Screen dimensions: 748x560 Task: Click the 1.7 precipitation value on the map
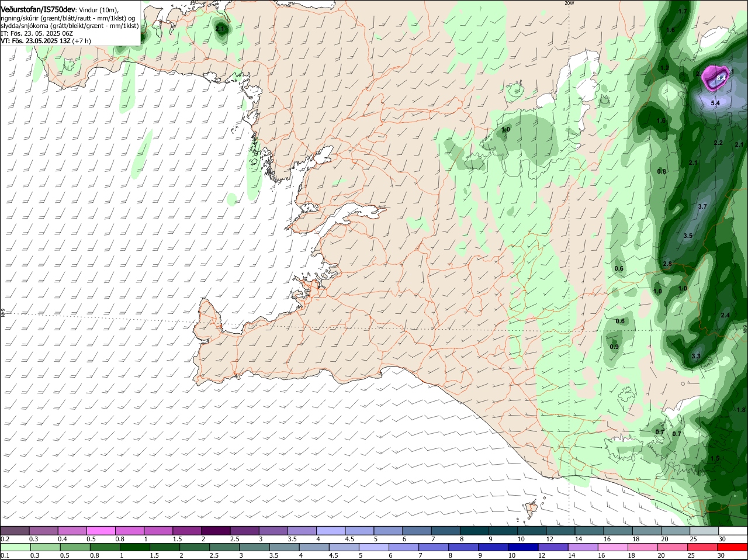tap(683, 11)
